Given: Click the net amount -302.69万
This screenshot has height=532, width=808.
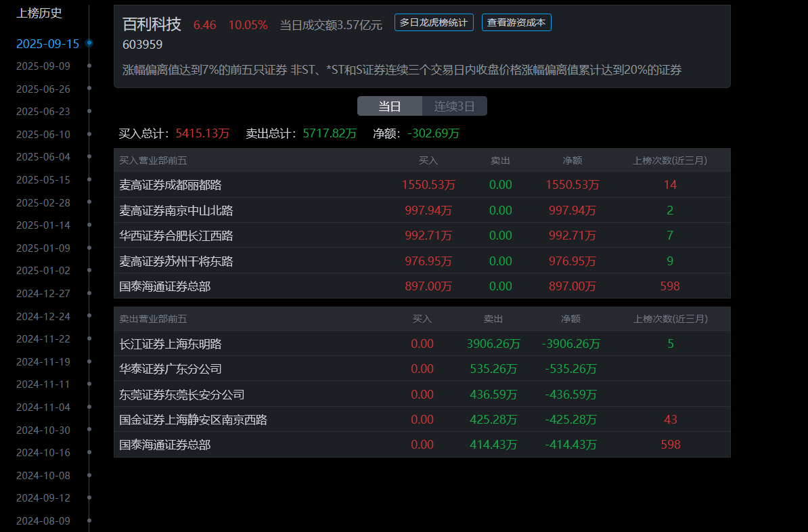Looking at the screenshot, I should [x=433, y=133].
